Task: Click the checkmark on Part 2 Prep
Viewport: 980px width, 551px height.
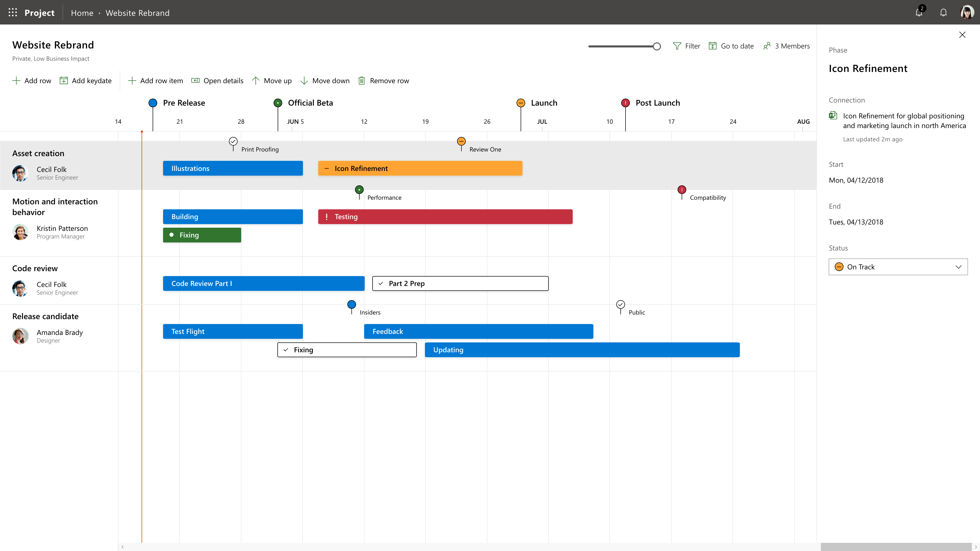Action: tap(381, 283)
